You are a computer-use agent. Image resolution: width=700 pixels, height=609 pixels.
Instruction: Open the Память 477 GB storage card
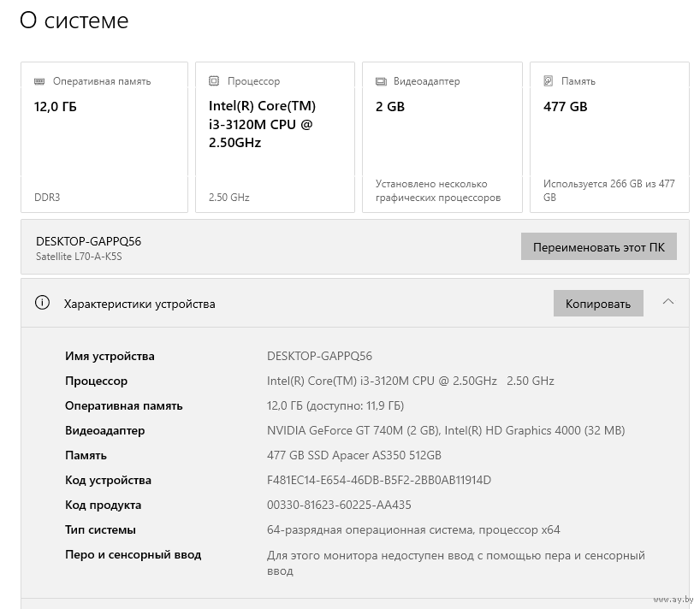609,137
